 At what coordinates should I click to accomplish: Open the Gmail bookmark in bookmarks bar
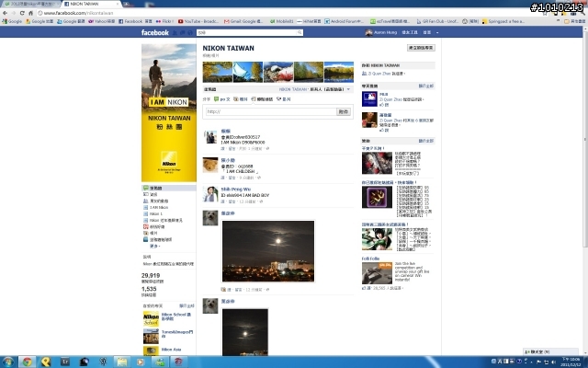[243, 21]
